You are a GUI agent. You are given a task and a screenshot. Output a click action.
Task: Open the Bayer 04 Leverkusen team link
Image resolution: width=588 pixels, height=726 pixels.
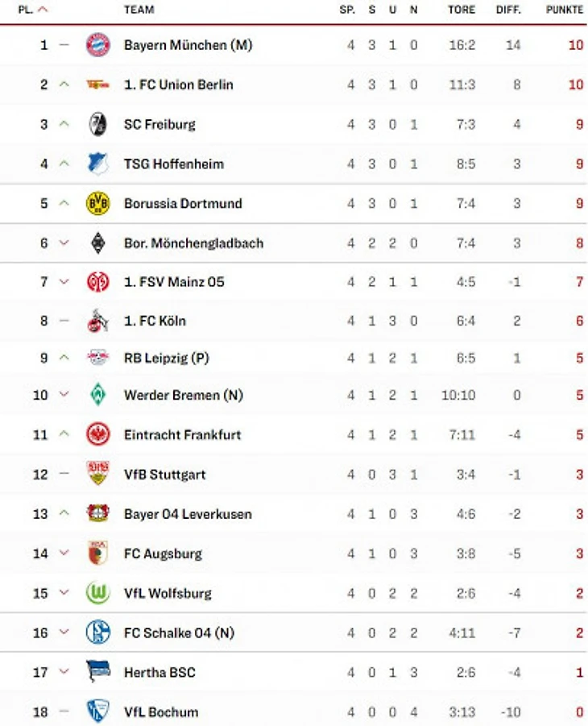(188, 514)
